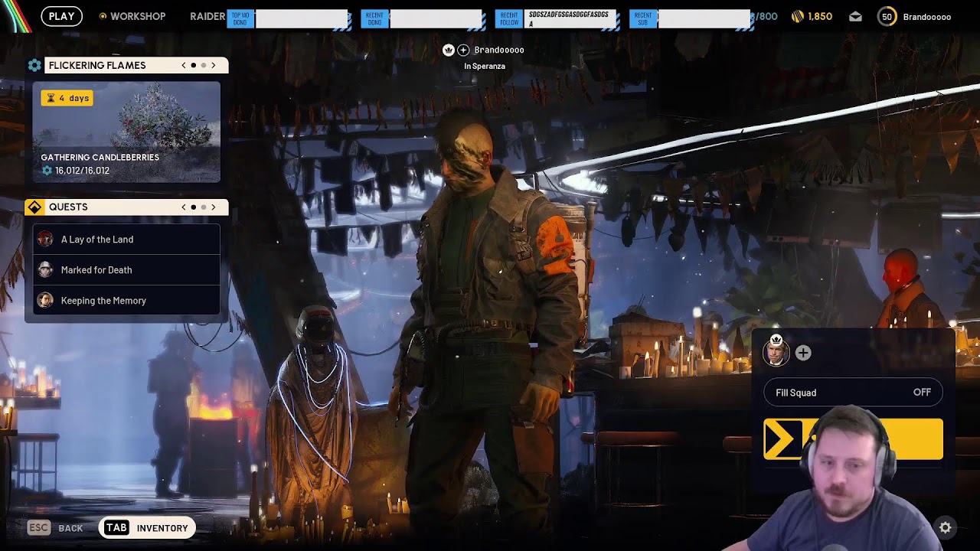This screenshot has width=980, height=551.
Task: Click the Keeping the Memory quest avatar
Action: tap(46, 301)
